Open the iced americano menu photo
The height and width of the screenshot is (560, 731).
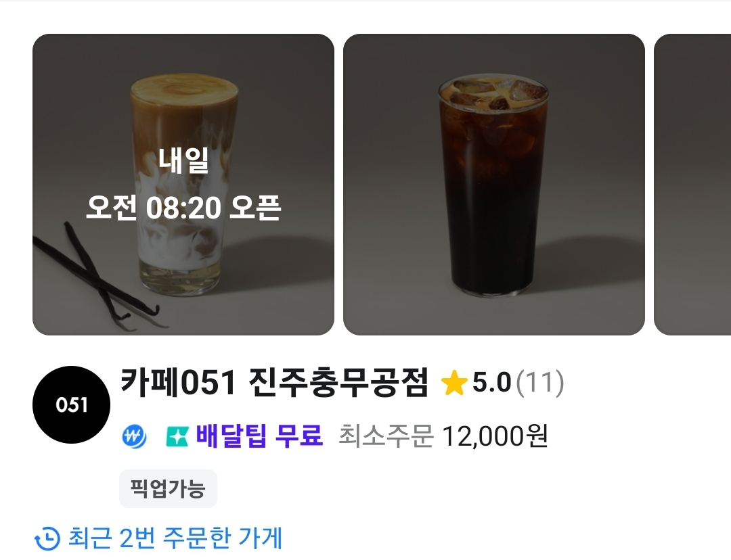(493, 185)
